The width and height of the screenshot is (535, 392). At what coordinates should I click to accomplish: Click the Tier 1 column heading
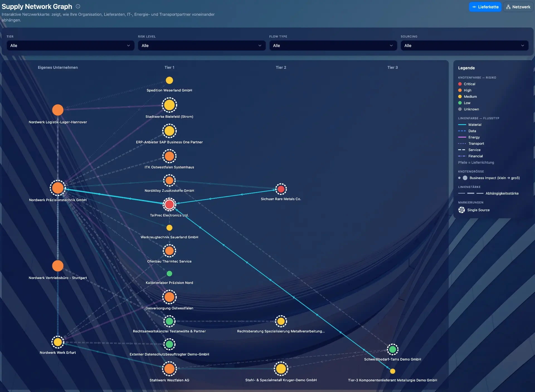tap(169, 67)
